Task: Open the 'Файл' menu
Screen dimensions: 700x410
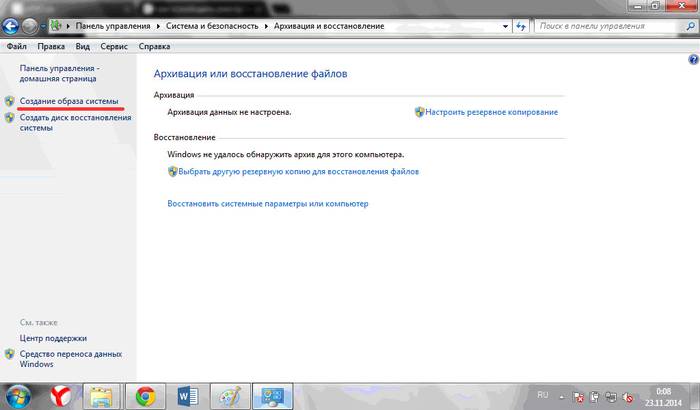Action: tap(16, 46)
